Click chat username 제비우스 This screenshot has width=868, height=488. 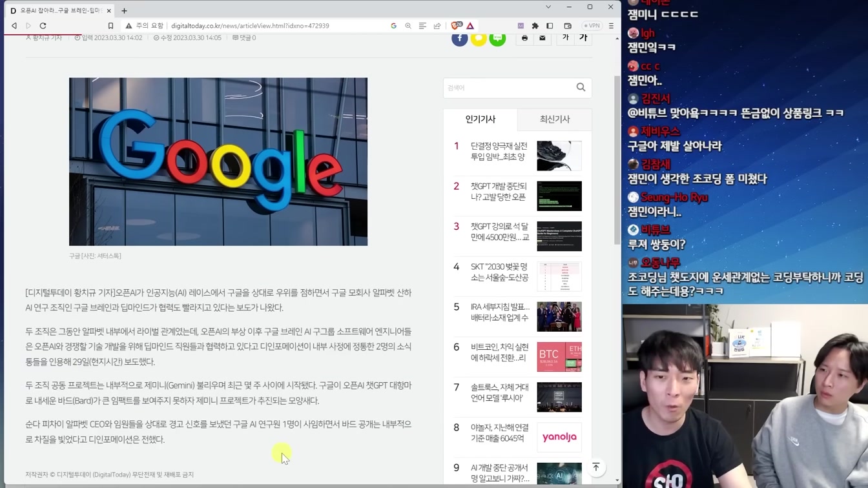(x=660, y=132)
